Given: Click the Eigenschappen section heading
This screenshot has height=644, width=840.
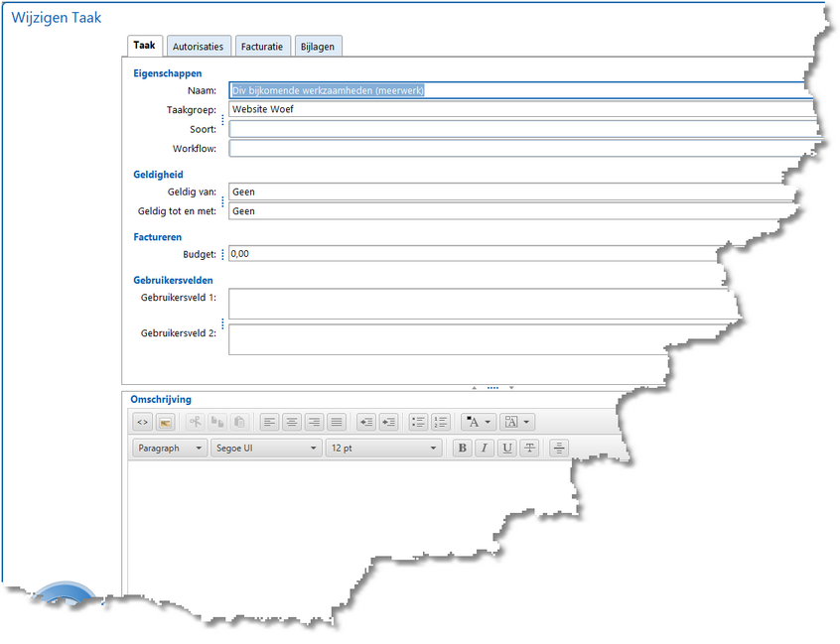Looking at the screenshot, I should (168, 73).
